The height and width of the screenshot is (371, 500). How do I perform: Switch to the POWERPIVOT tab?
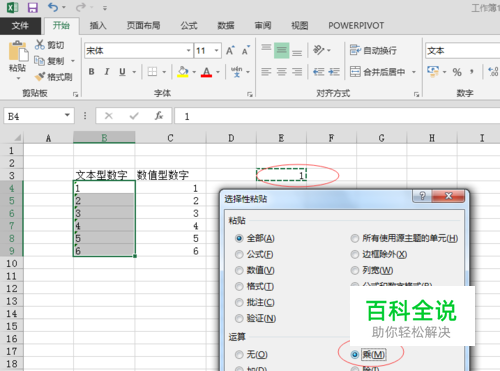point(356,26)
